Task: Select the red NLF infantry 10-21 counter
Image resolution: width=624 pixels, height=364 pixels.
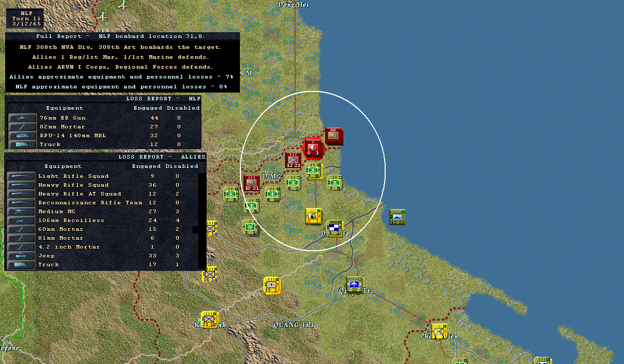Action: tap(251, 183)
